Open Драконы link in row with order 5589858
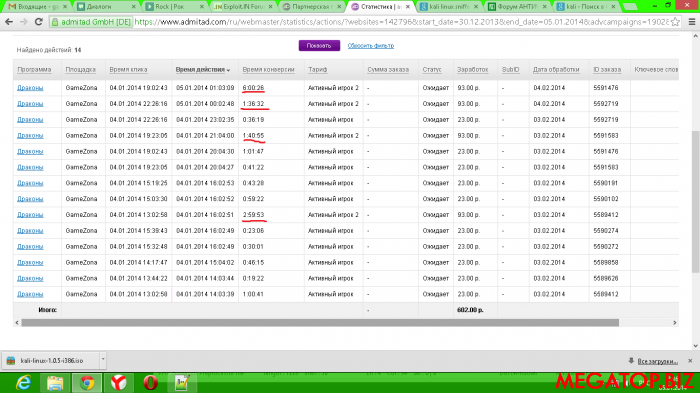Viewport: 700px width, 393px height. 30,263
